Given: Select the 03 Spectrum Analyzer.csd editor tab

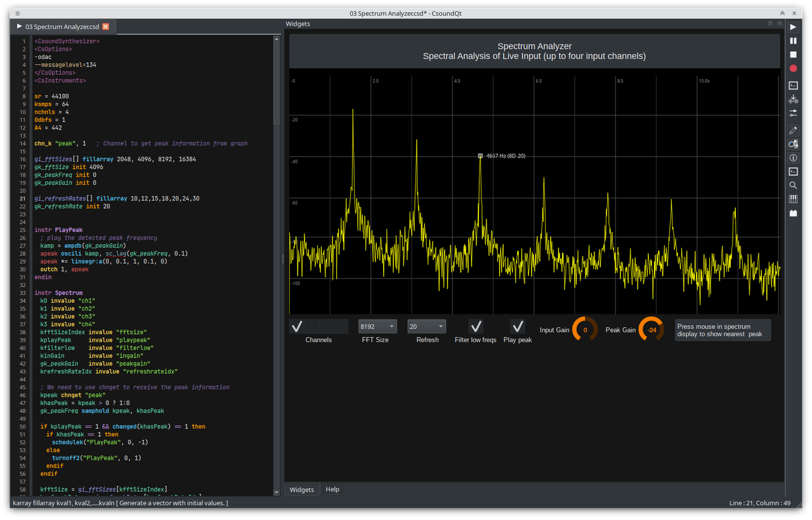Looking at the screenshot, I should 62,27.
